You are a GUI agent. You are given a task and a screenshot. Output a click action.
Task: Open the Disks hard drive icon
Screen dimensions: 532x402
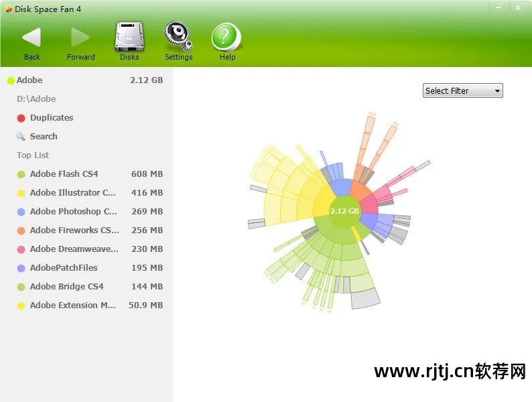pyautogui.click(x=129, y=37)
